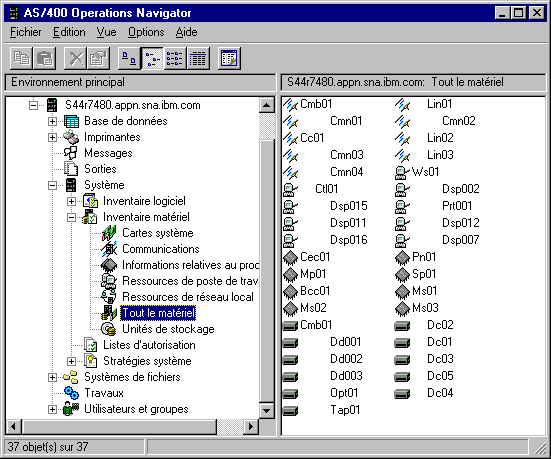Click the tree vertical scrollbar down arrow

(x=267, y=410)
